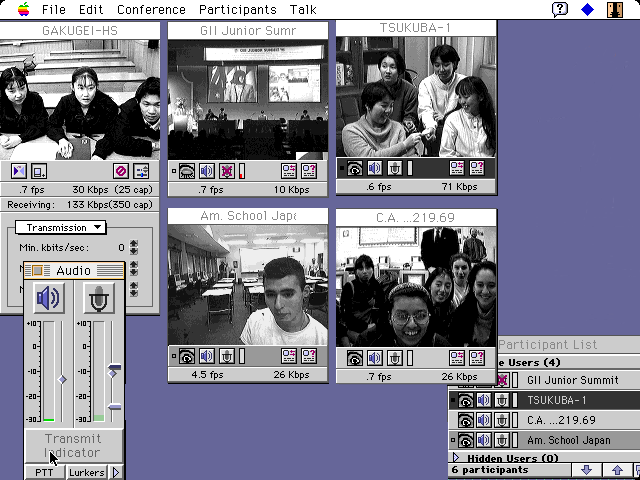
Task: Click the Lurkers button
Action: pos(86,472)
